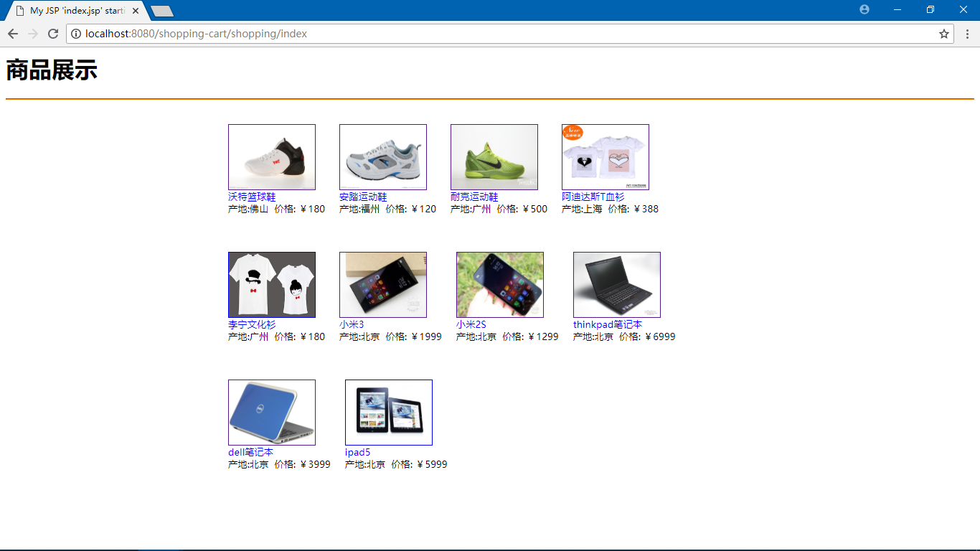Open the Chrome three-dot menu
The height and width of the screenshot is (551, 980).
tap(967, 34)
